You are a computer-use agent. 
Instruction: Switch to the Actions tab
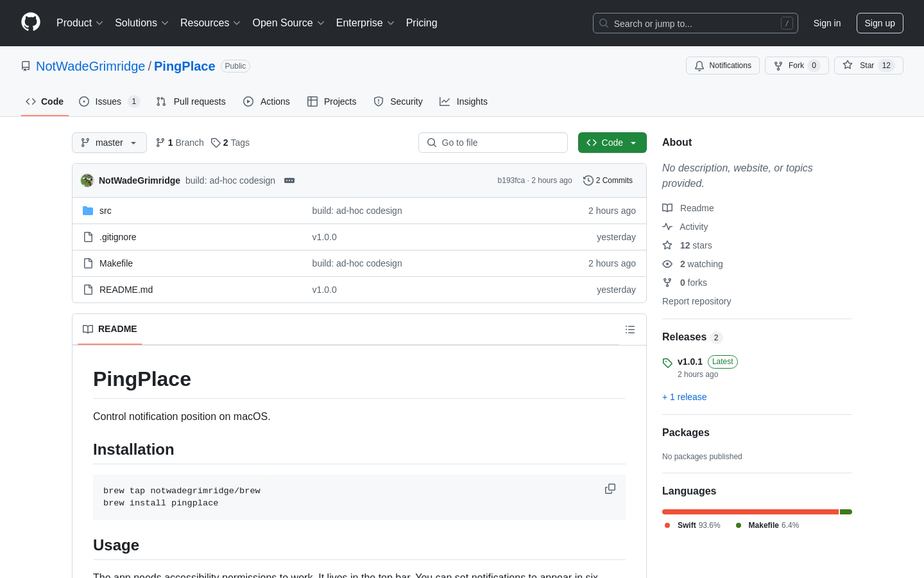pos(267,101)
